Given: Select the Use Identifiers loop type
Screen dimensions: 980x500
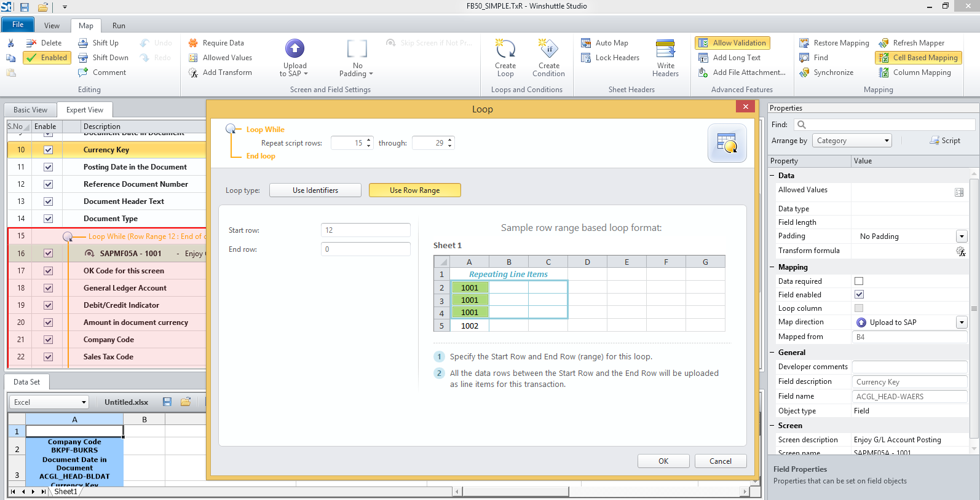Looking at the screenshot, I should point(315,190).
